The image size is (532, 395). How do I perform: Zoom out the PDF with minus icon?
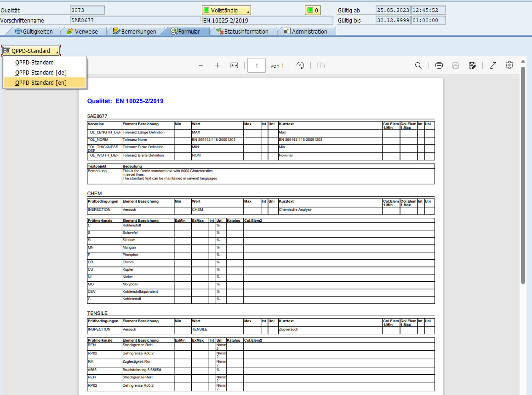coord(201,65)
